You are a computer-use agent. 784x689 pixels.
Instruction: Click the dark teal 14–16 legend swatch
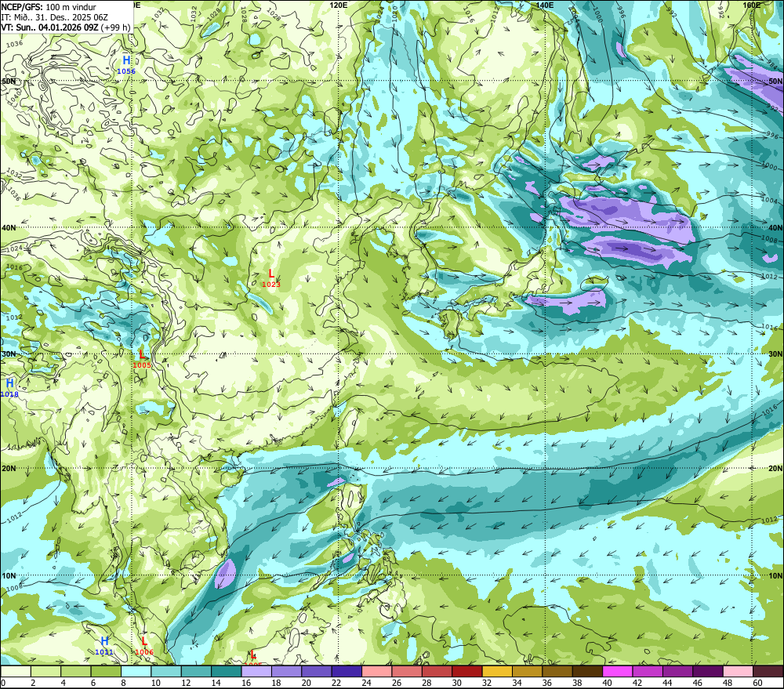227,671
